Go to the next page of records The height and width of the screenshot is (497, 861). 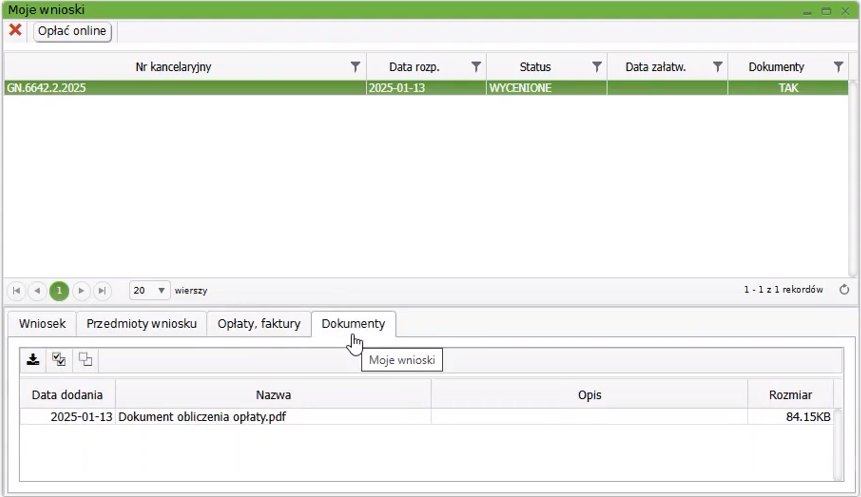click(81, 291)
